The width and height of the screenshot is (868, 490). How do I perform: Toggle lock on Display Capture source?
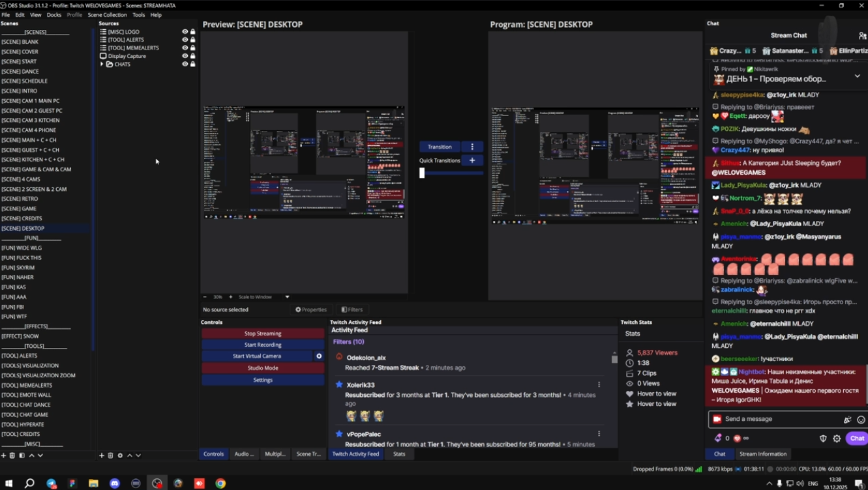point(192,56)
